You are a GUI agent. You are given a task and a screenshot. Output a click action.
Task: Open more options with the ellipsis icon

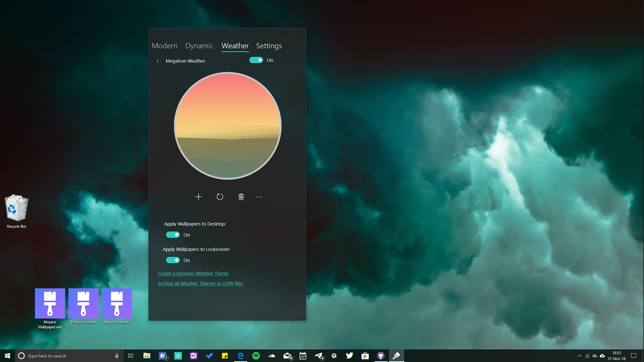259,197
